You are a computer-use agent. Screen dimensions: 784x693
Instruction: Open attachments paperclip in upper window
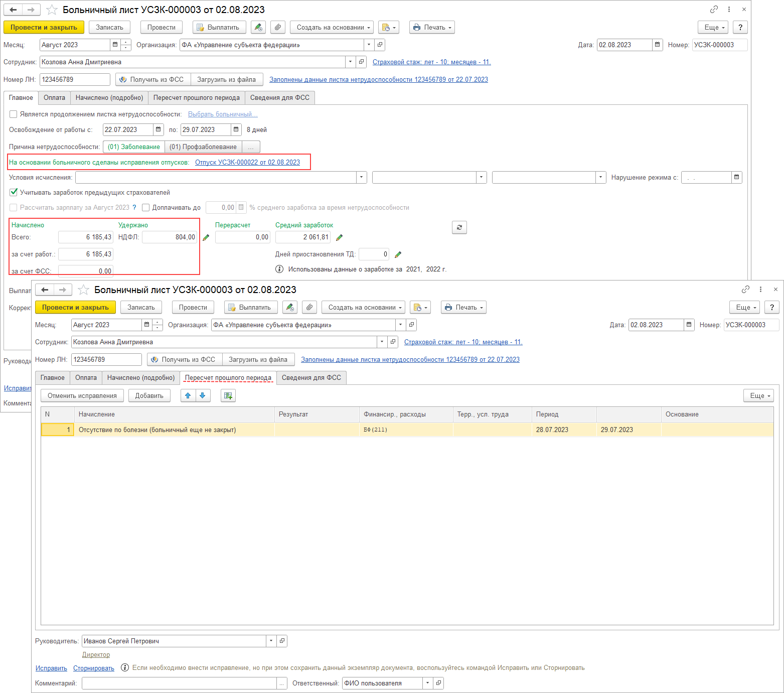pos(278,27)
